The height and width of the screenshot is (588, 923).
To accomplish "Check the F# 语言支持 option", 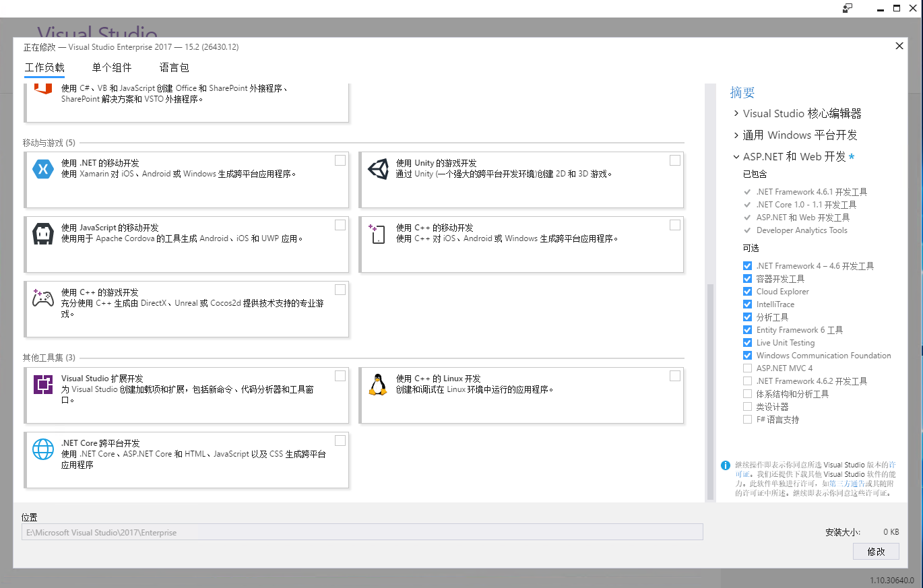I will coord(747,419).
